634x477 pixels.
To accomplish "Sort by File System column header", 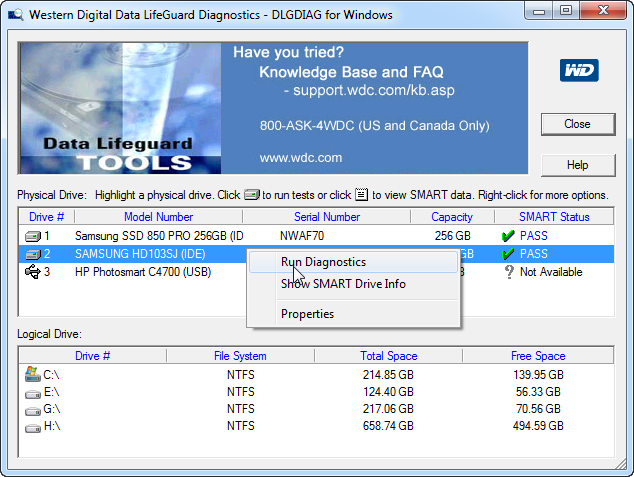I will pos(240,356).
